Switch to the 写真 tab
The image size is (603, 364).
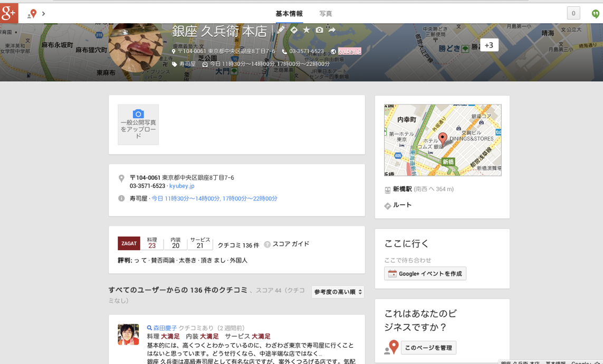tap(326, 14)
